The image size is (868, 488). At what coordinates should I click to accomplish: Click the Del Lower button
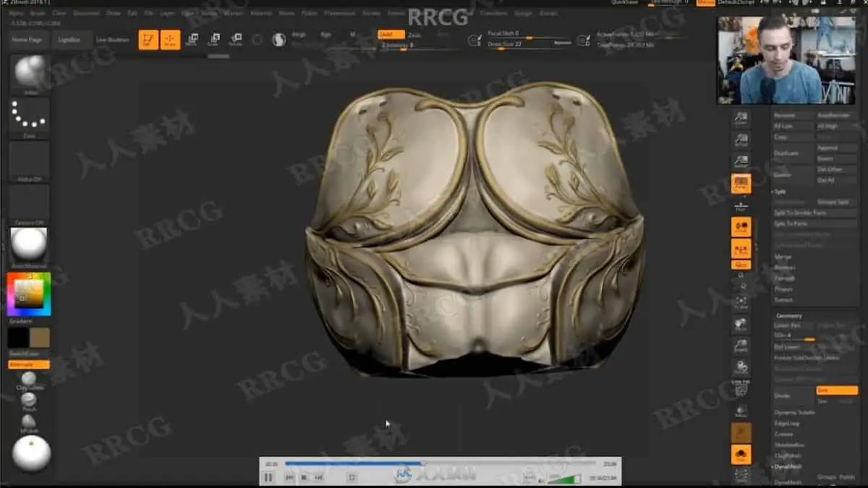[793, 347]
